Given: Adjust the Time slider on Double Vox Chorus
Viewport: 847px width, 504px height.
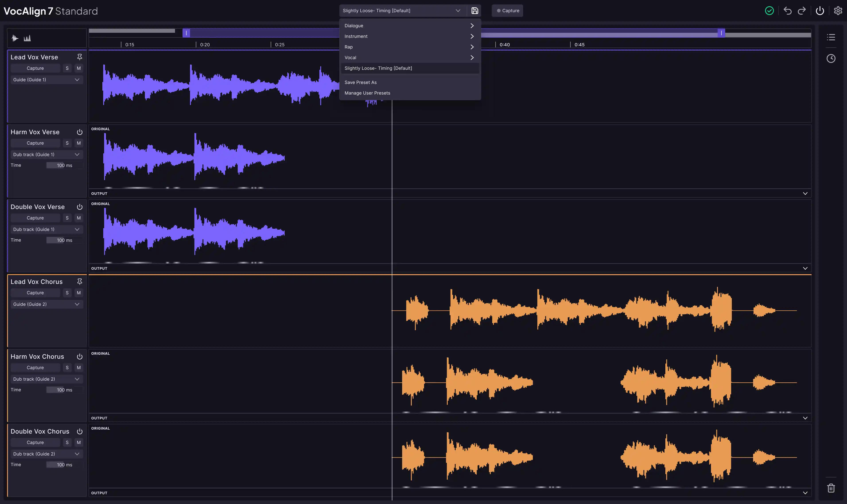Looking at the screenshot, I should point(64,465).
